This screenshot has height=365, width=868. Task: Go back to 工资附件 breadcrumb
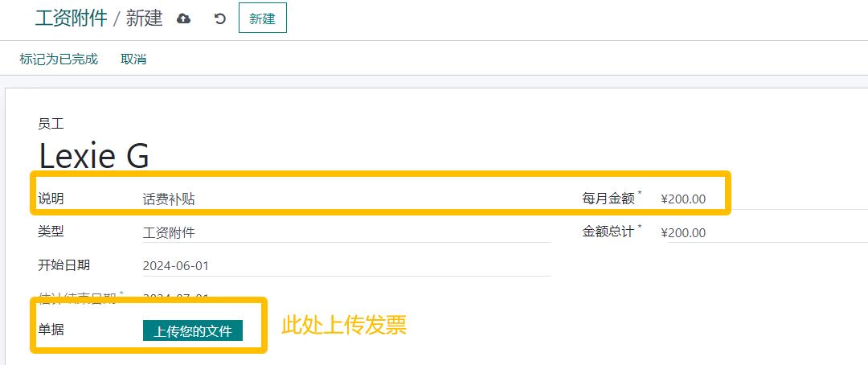click(x=71, y=18)
